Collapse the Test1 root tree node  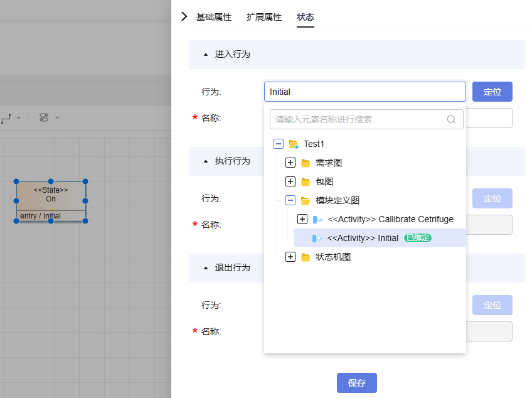[x=279, y=144]
